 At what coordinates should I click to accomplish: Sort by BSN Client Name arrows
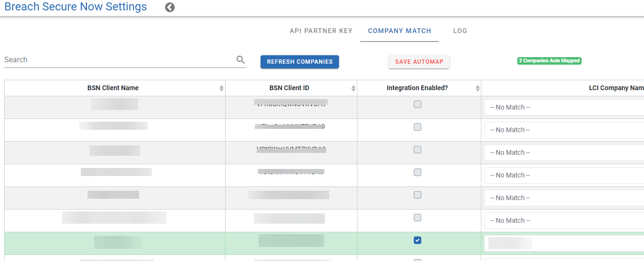(221, 88)
